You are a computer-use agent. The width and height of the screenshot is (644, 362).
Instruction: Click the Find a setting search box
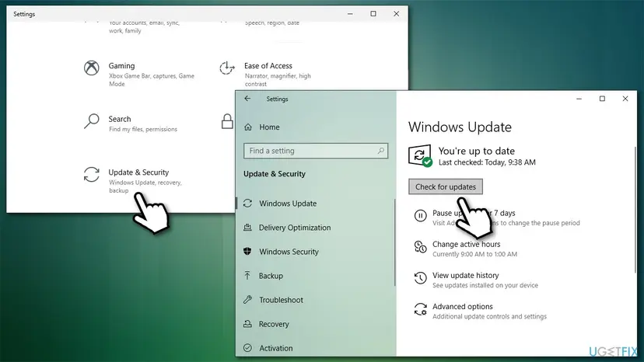[x=316, y=151]
